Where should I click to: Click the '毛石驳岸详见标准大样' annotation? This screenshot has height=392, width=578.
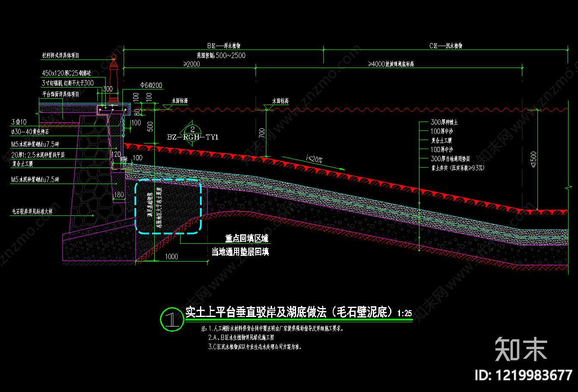point(32,212)
